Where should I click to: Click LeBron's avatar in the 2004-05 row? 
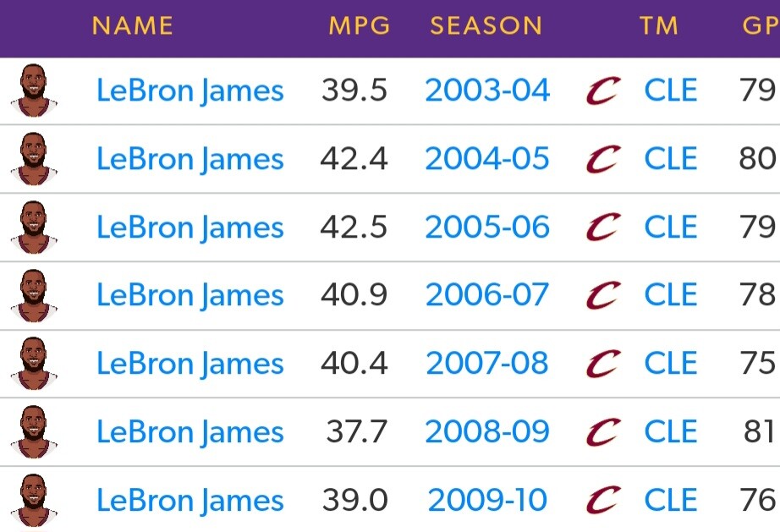coord(34,159)
